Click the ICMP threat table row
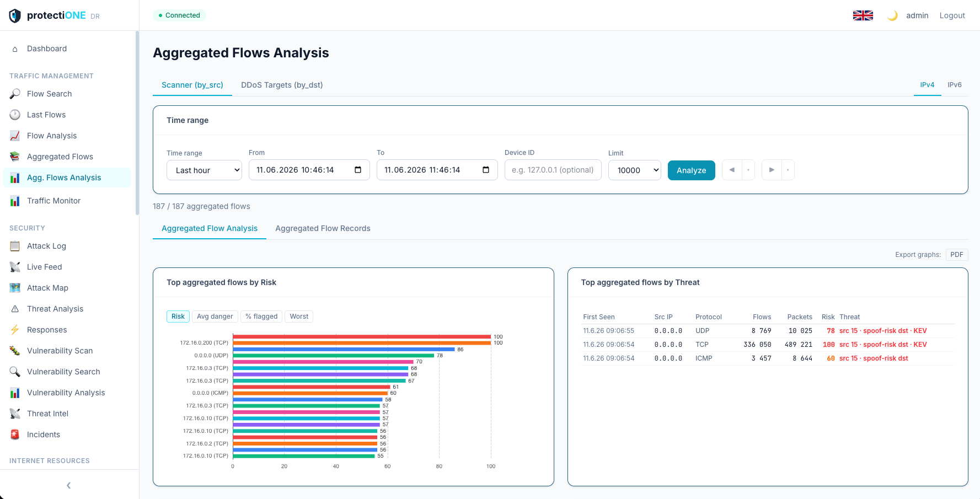980x499 pixels. click(x=768, y=358)
